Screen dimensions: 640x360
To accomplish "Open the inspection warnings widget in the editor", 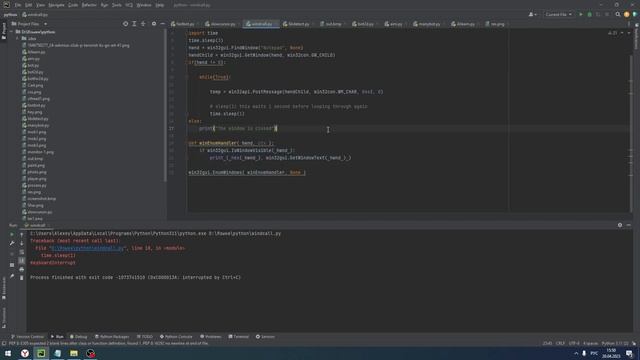I will [613, 33].
